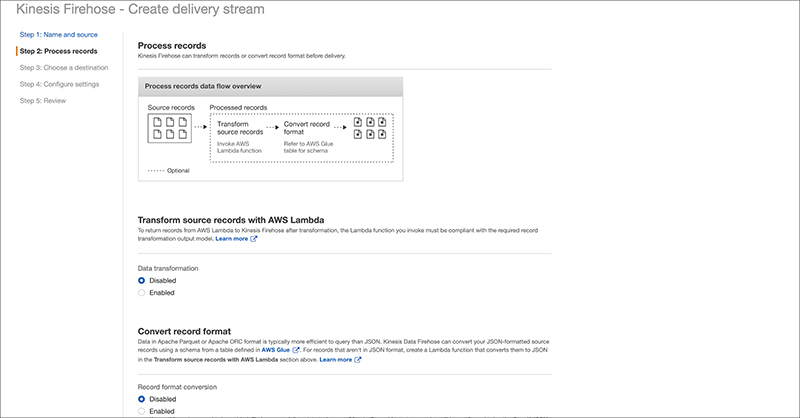Go to Step 1: Name and source
The image size is (800, 418).
pos(58,34)
